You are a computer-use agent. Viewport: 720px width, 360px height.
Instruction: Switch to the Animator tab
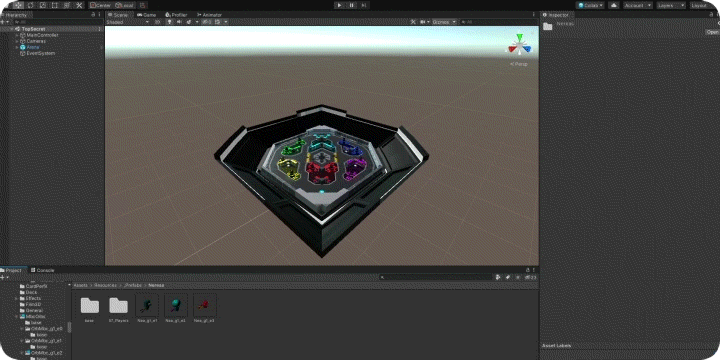(209, 15)
